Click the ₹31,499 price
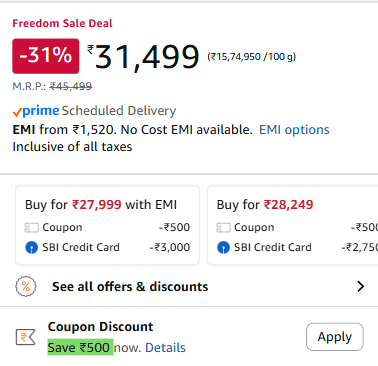Image resolution: width=378 pixels, height=366 pixels. (143, 57)
